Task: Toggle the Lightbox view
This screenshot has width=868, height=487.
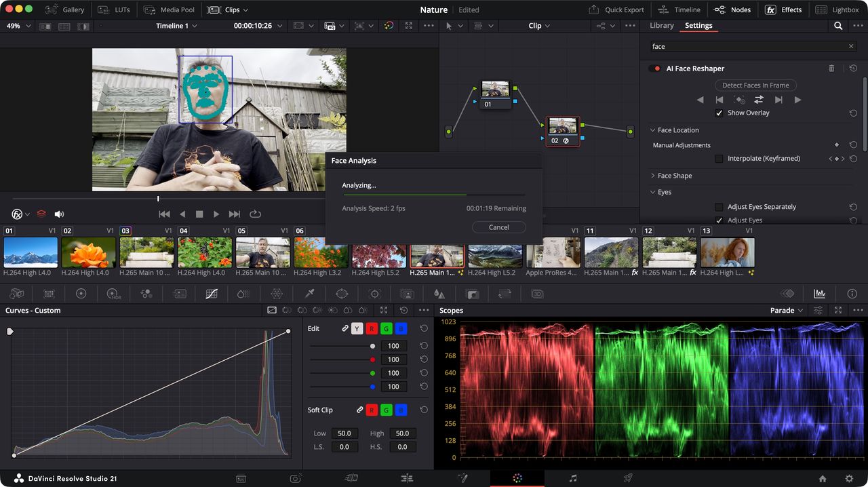Action: pos(837,10)
